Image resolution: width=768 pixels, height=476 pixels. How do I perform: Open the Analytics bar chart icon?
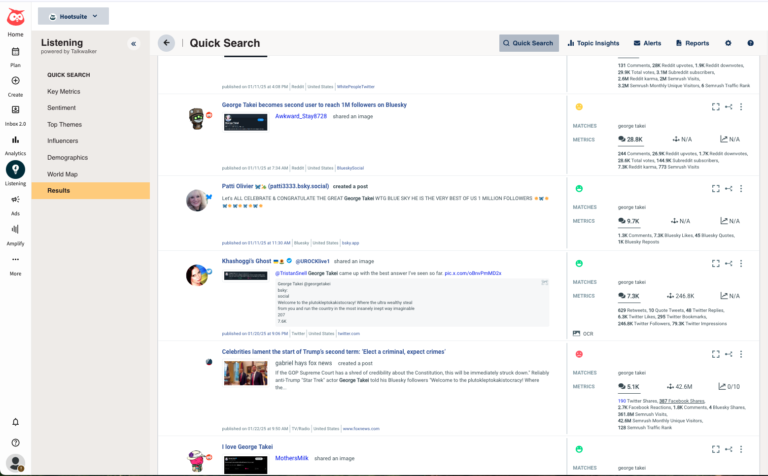[15, 140]
